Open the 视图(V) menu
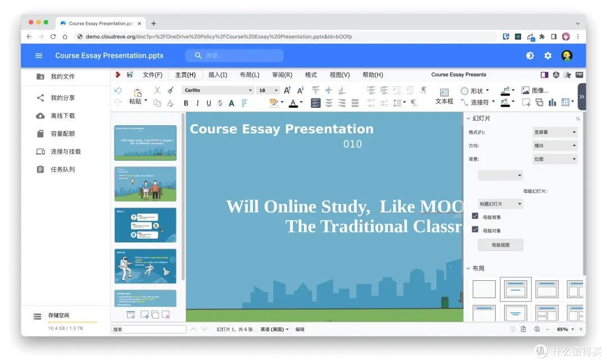 (339, 75)
